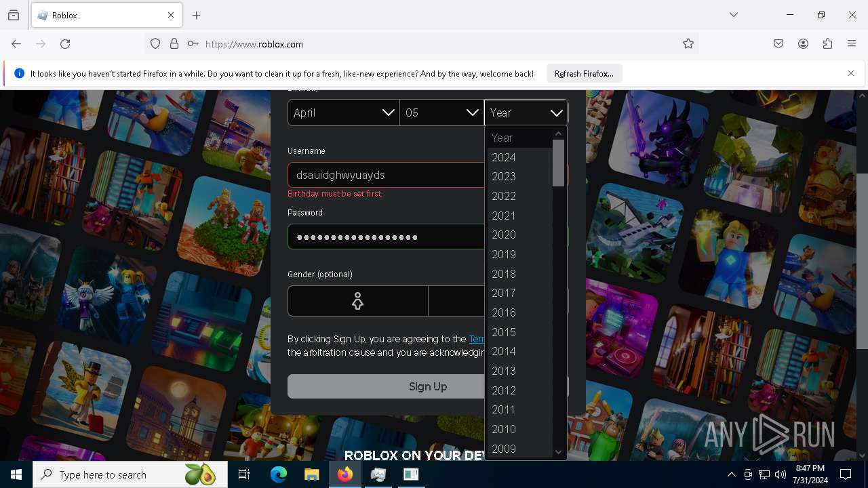Pick 2016 from the year list
This screenshot has height=488, width=868.
519,312
